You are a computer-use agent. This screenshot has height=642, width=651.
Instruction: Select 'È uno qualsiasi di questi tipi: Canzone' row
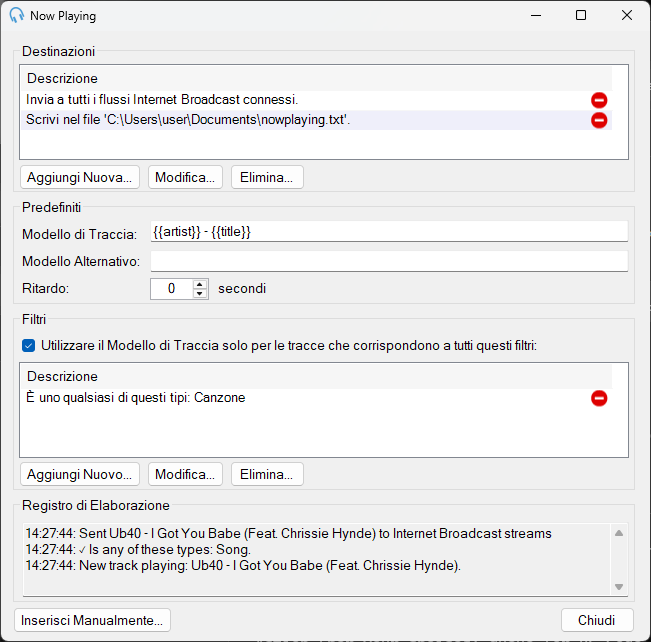[x=316, y=398]
